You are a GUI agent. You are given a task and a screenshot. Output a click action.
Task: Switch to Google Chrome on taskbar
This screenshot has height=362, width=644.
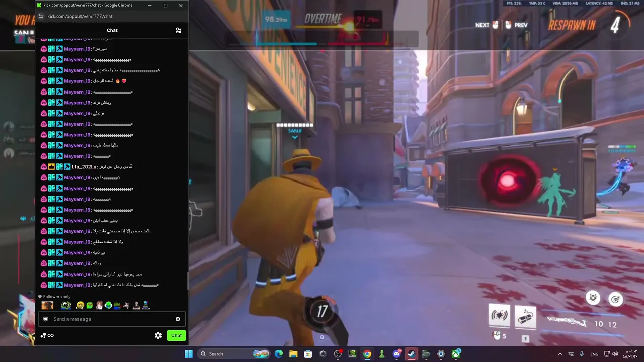click(367, 354)
